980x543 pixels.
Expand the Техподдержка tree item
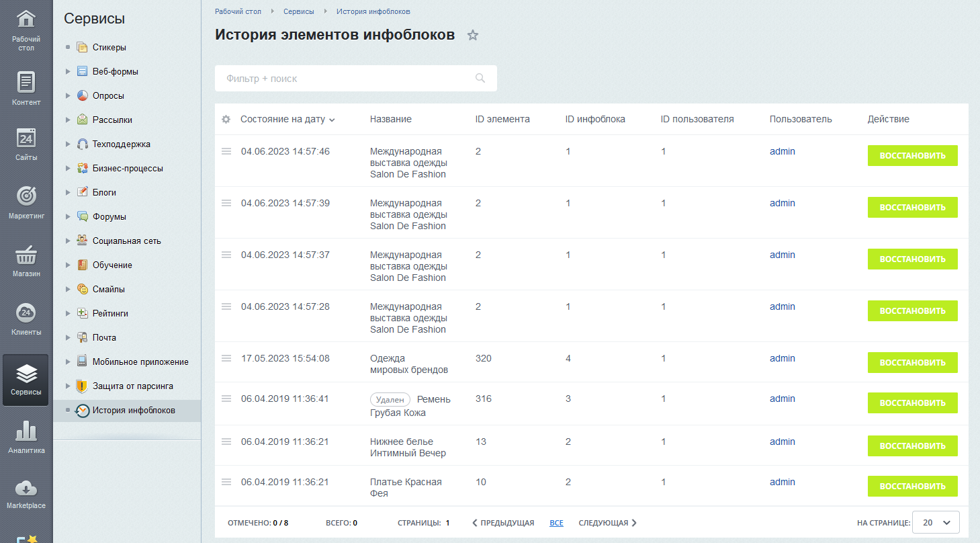(68, 144)
